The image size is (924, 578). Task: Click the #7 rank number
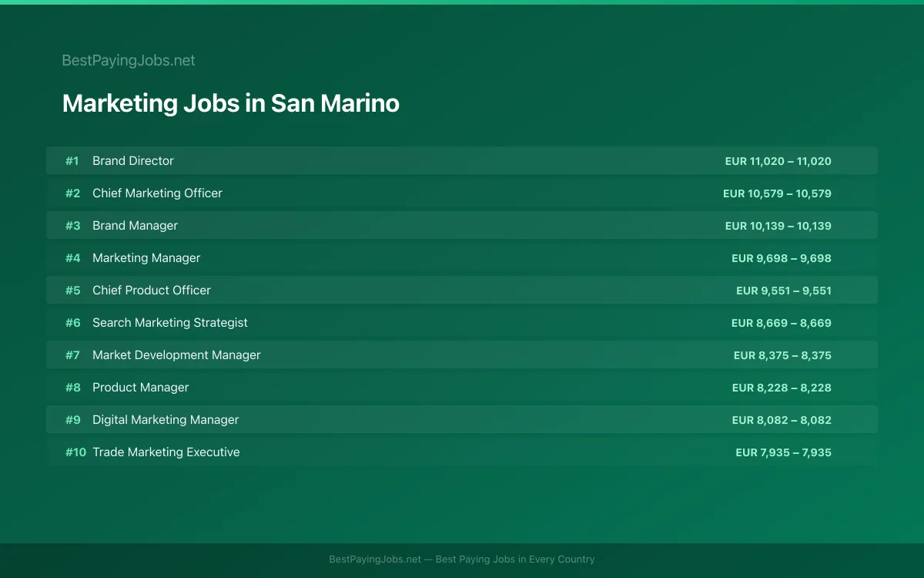(72, 355)
